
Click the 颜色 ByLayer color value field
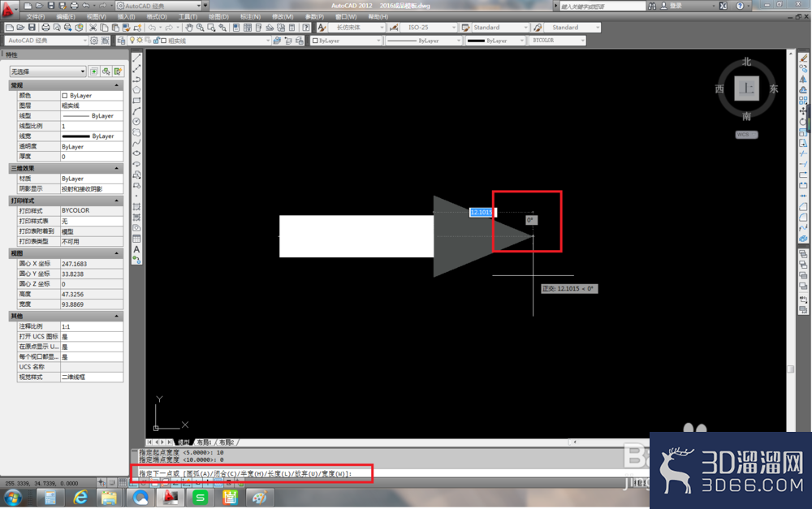(92, 95)
